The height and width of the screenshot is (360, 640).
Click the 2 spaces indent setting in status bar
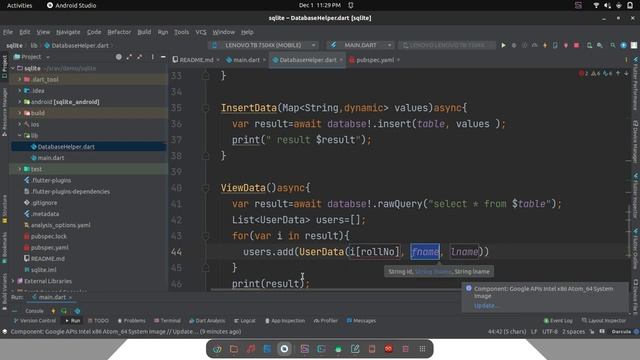(573, 332)
